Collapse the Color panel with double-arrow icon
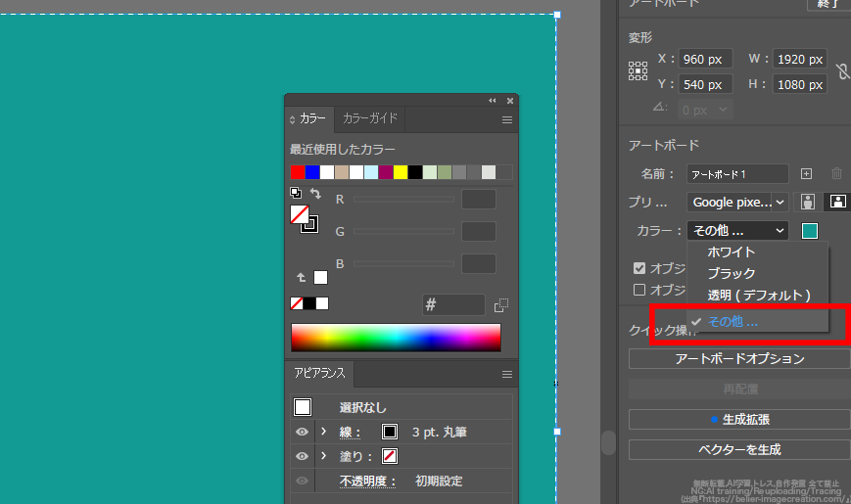Image resolution: width=851 pixels, height=504 pixels. coord(493,101)
